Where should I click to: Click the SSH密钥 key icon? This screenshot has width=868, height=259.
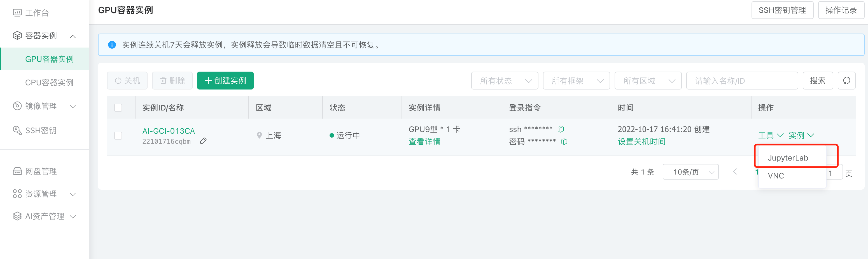(17, 130)
